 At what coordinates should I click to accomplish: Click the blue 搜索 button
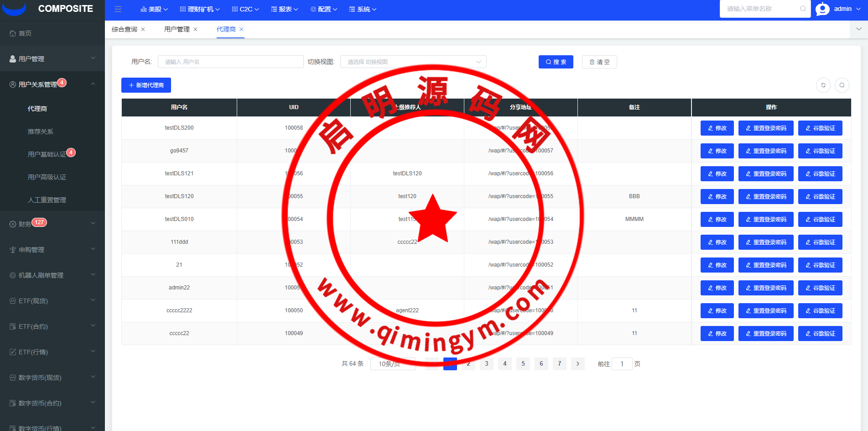[556, 62]
